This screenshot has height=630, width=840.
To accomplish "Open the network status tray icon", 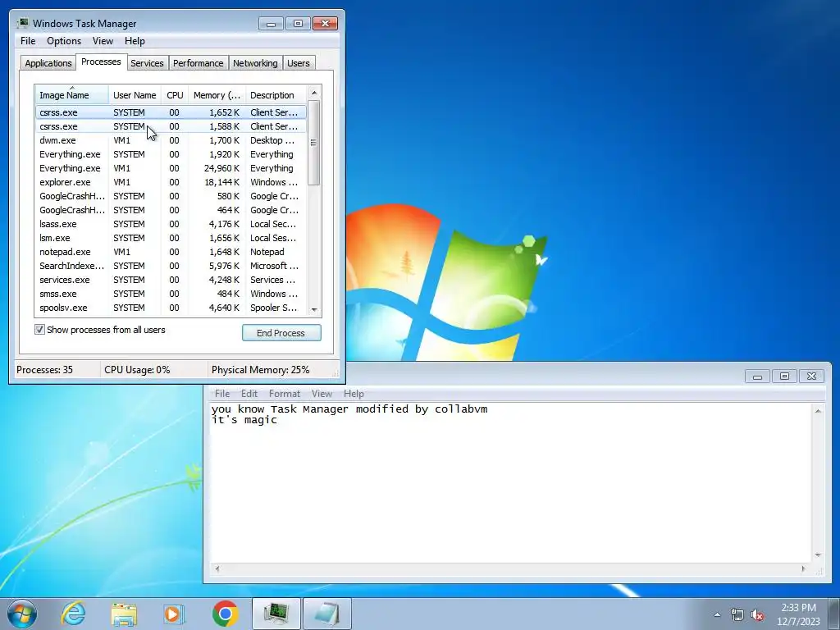I will click(x=737, y=614).
